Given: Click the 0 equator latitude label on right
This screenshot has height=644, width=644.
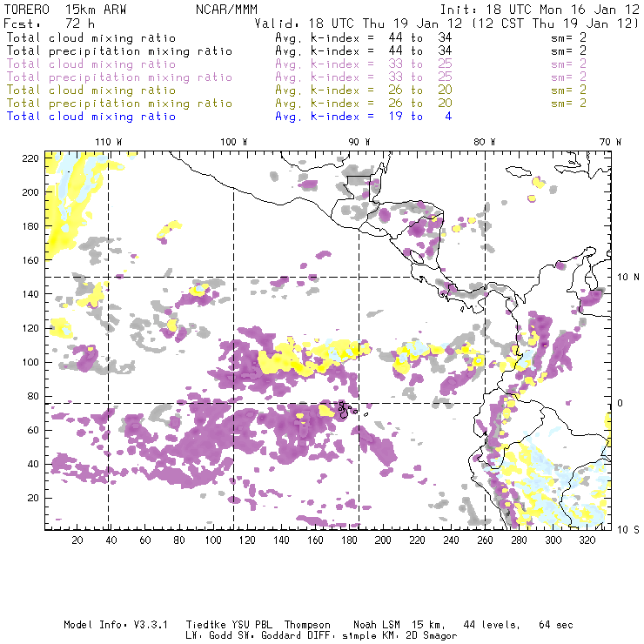Looking at the screenshot, I should (x=621, y=403).
